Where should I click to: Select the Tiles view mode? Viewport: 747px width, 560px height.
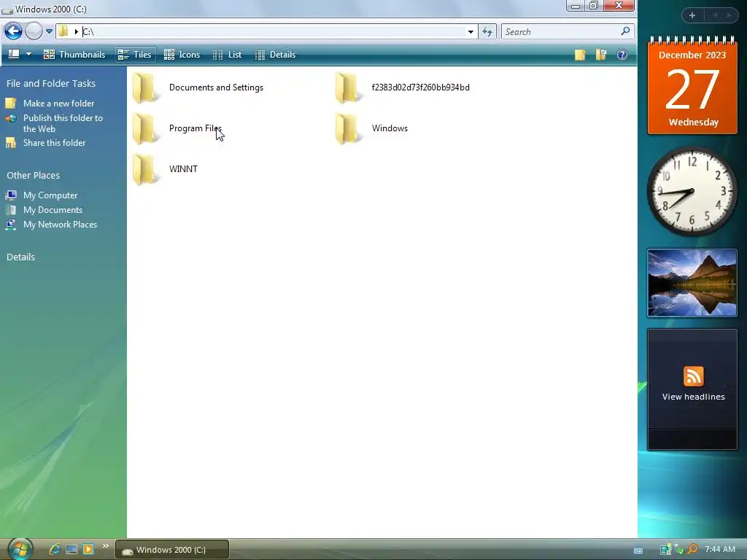(135, 55)
